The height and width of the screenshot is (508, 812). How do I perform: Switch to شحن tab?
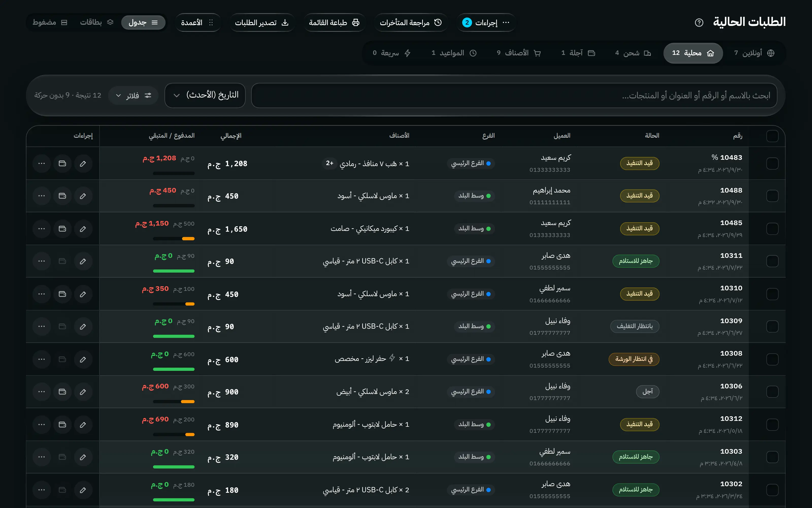click(x=633, y=53)
